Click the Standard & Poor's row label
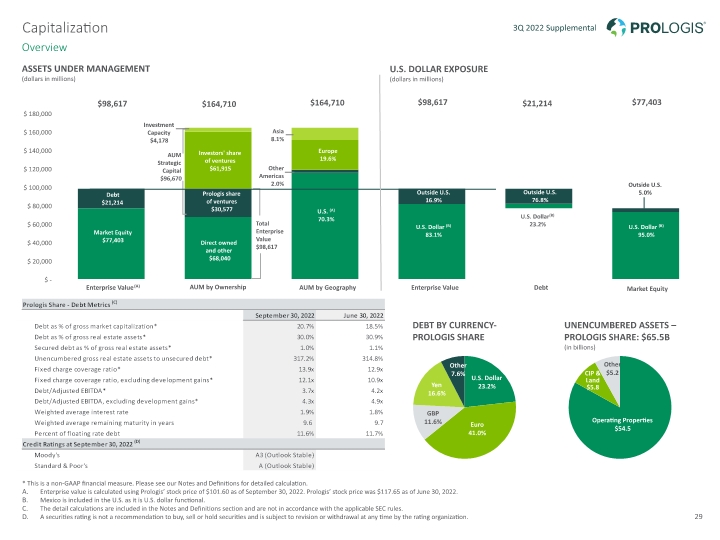 pos(61,466)
